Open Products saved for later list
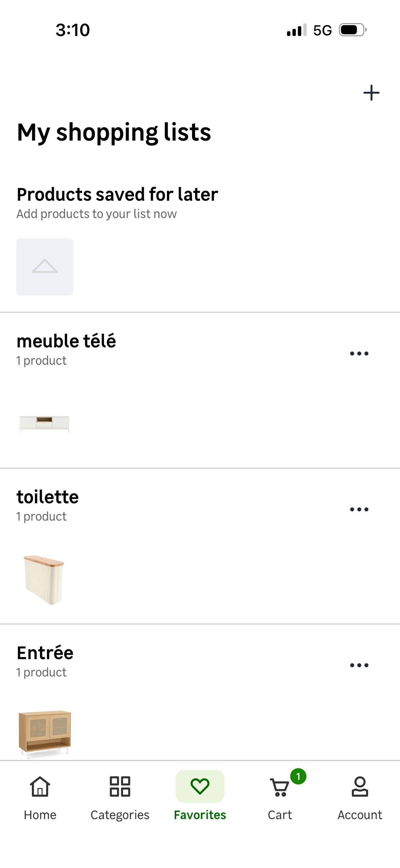Viewport: 400px width, 868px height. [117, 195]
